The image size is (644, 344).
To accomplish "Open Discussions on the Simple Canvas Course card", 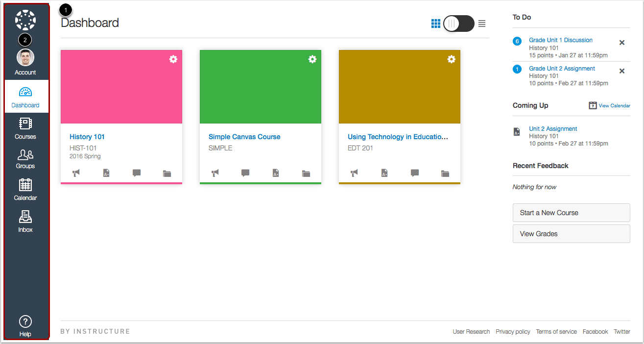I will click(245, 173).
